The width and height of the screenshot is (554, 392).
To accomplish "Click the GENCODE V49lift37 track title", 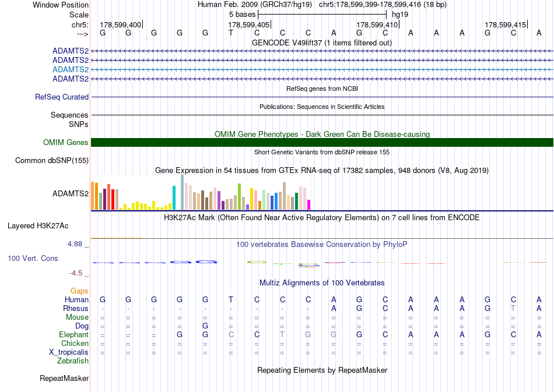I will (322, 43).
